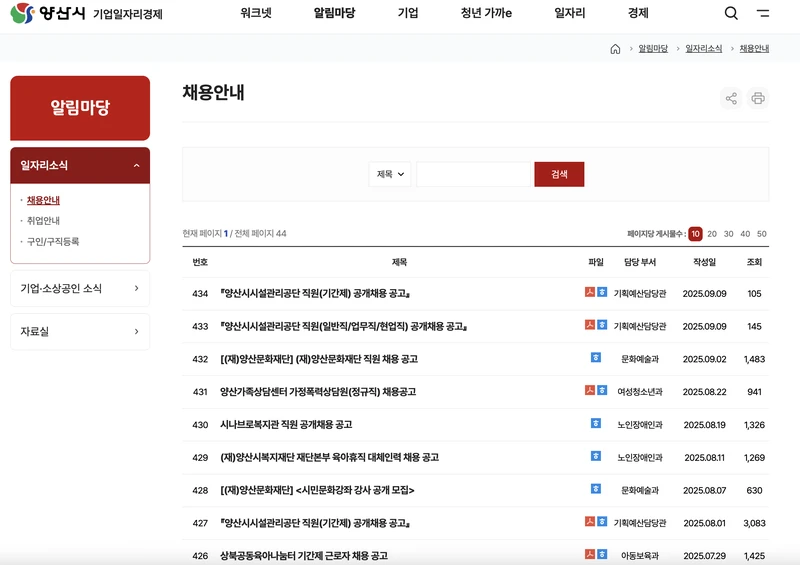Download PDF attachment for post 431
The width and height of the screenshot is (800, 565).
pyautogui.click(x=590, y=390)
